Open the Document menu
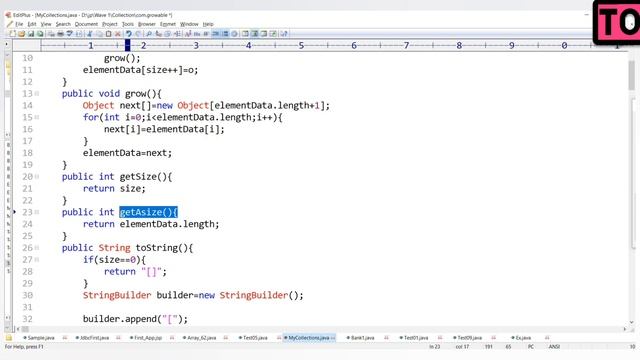Viewport: 640px width, 360px height. click(86, 24)
